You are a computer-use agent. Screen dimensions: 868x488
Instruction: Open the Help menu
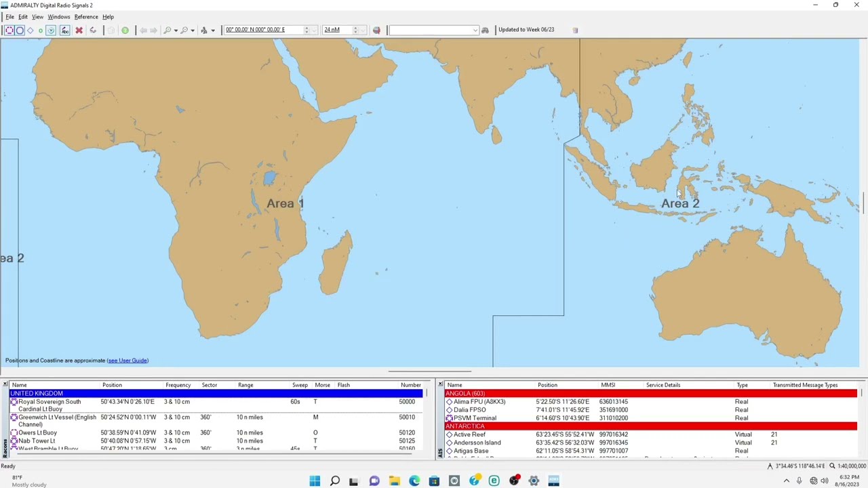[108, 17]
